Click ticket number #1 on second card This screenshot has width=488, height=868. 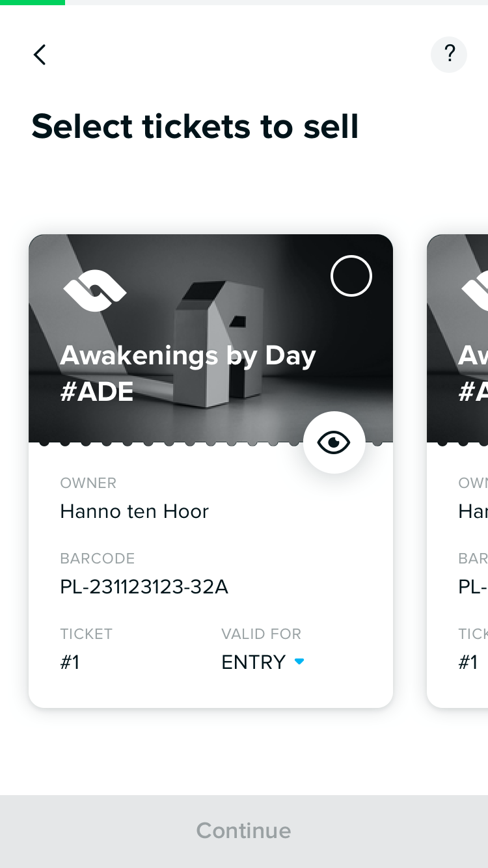point(468,662)
